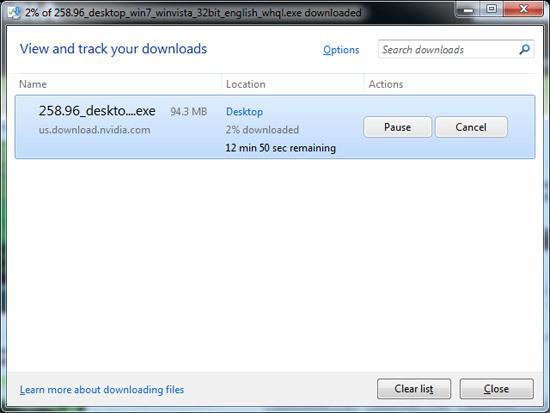Image resolution: width=550 pixels, height=413 pixels.
Task: Click the search magnifier icon
Action: coord(524,49)
